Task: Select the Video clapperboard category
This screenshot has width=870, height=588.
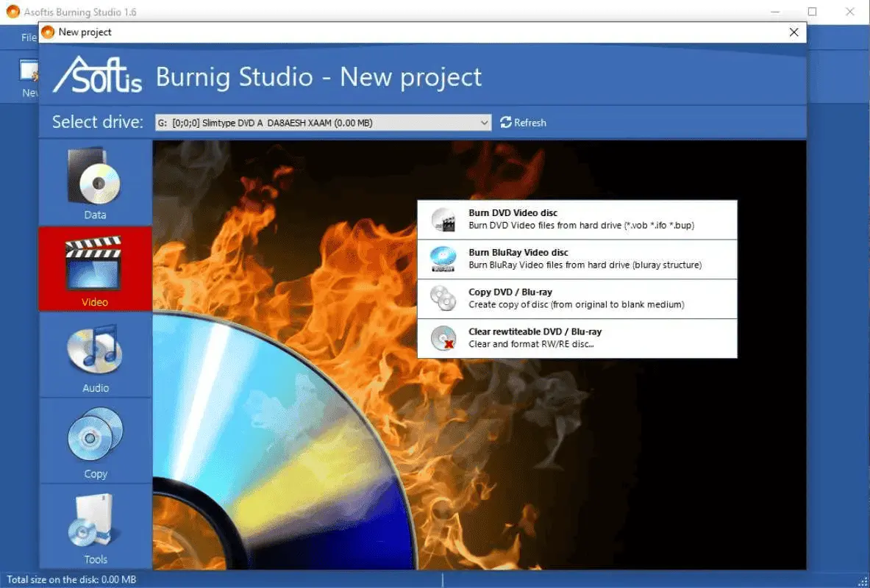Action: (x=95, y=268)
